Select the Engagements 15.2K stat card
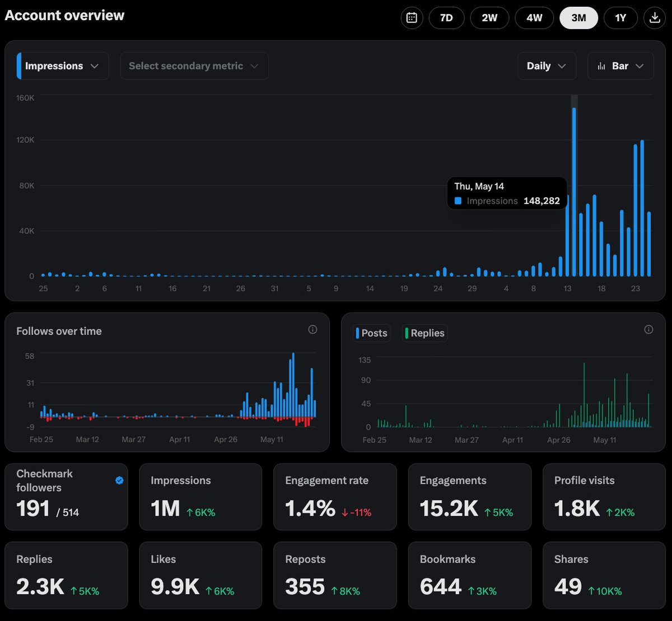 pos(470,497)
